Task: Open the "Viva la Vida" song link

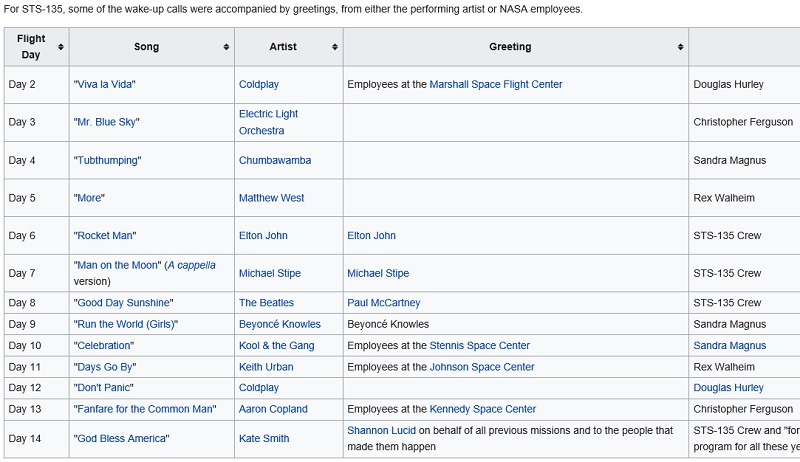Action: [105, 85]
